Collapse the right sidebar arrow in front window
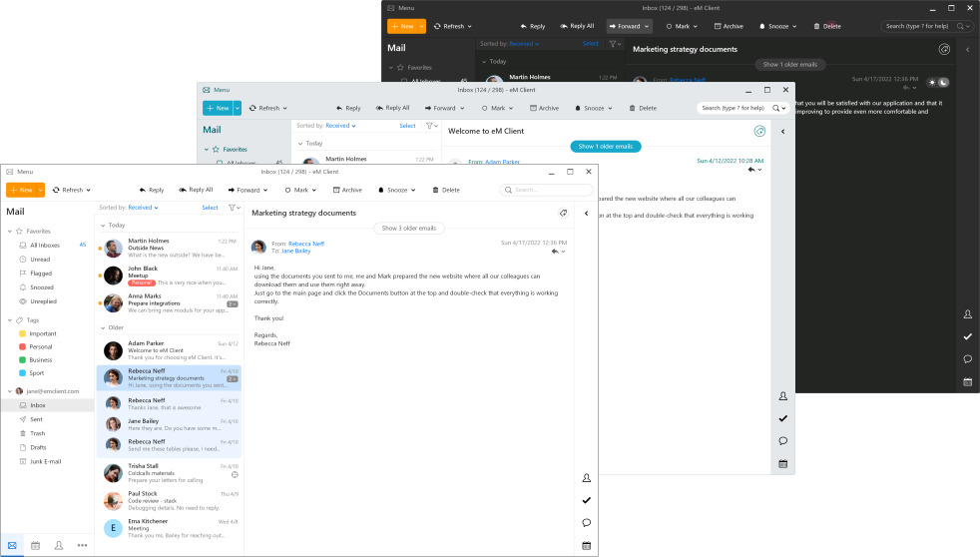This screenshot has height=557, width=980. [586, 213]
